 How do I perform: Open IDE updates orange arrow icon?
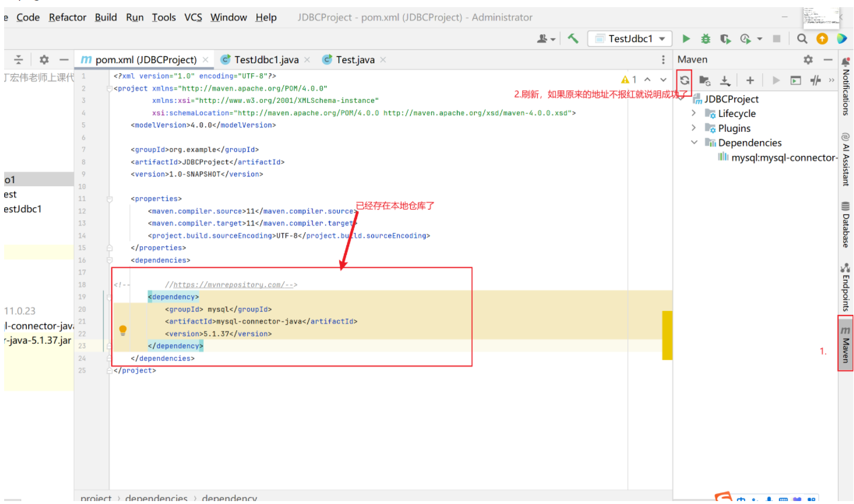[x=822, y=39]
